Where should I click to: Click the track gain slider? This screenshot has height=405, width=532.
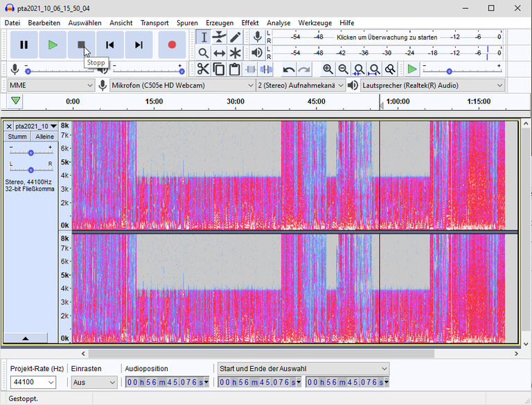click(31, 153)
